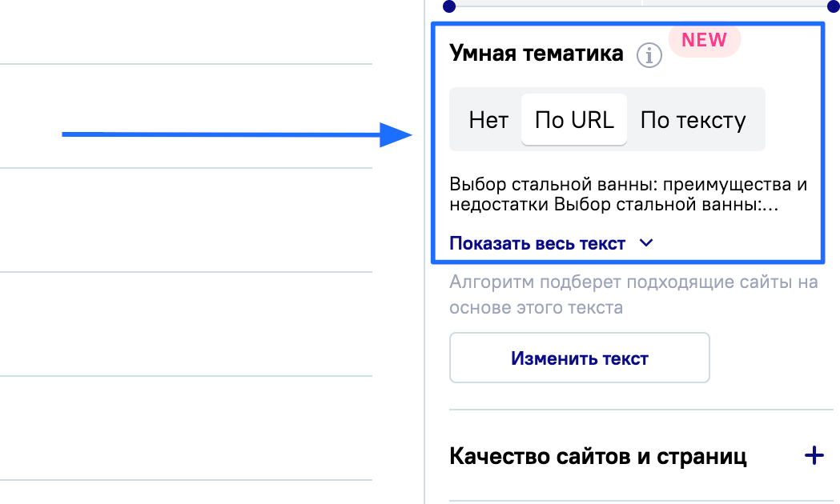Open the Показать весь текст link
The image size is (840, 504).
tap(537, 244)
